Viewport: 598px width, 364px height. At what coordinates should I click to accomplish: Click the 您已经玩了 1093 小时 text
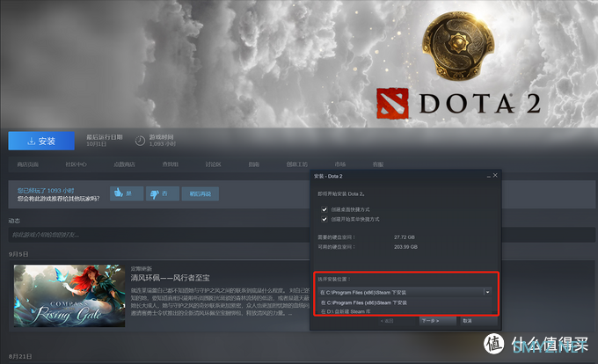[46, 190]
